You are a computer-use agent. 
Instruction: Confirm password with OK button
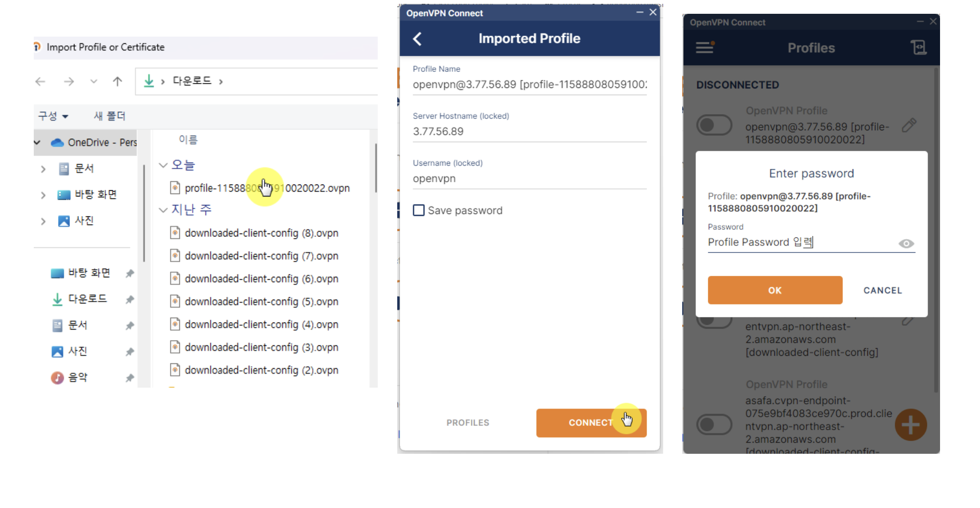tap(775, 290)
